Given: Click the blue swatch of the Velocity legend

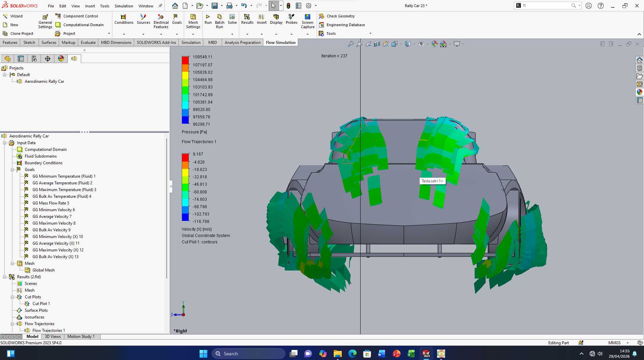Looking at the screenshot, I should click(185, 217).
